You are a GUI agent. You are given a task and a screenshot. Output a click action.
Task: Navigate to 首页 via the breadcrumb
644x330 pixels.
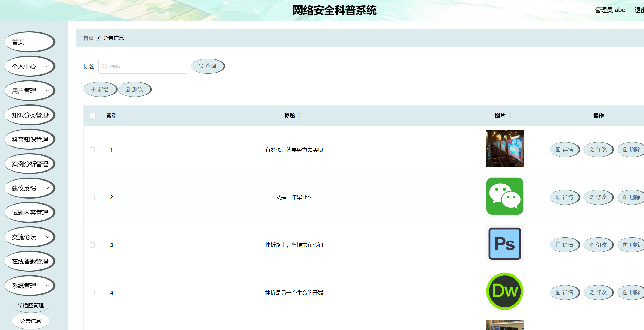click(88, 38)
